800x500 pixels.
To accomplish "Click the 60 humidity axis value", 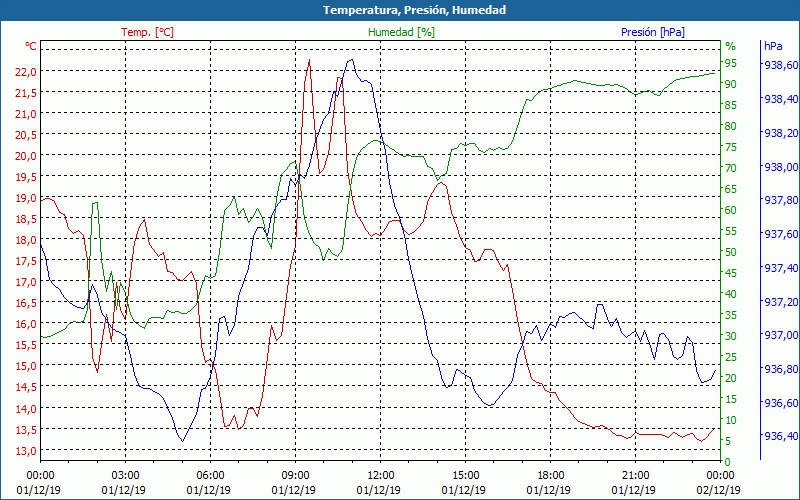I will (731, 210).
